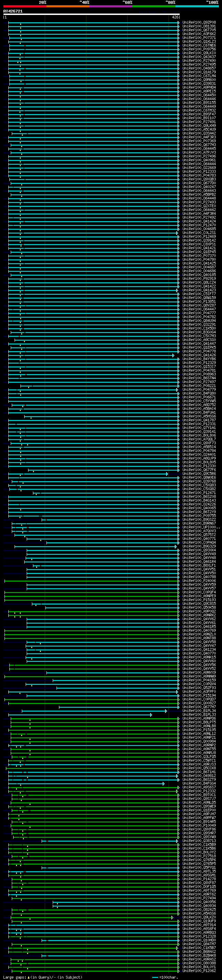The width and height of the screenshot is (222, 980).
Task: Select hit label UniRef100_Q84TM7
Action: tap(199, 944)
